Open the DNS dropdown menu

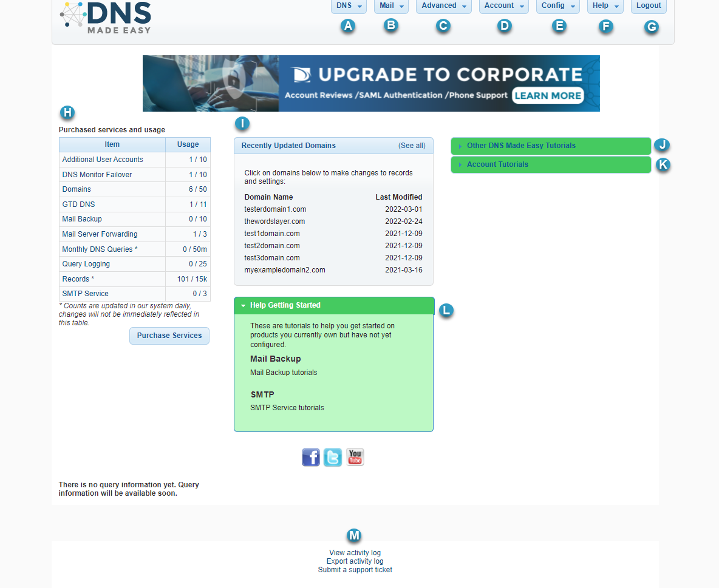point(349,6)
